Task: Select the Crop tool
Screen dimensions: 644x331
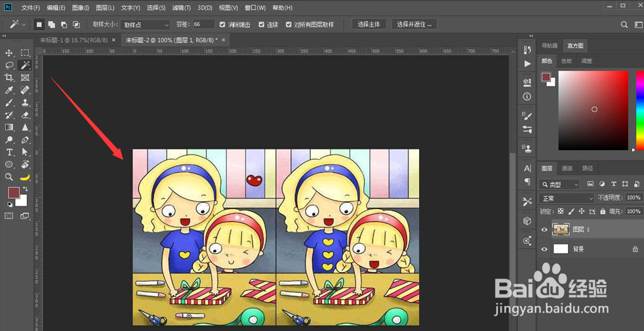Action: [x=9, y=77]
